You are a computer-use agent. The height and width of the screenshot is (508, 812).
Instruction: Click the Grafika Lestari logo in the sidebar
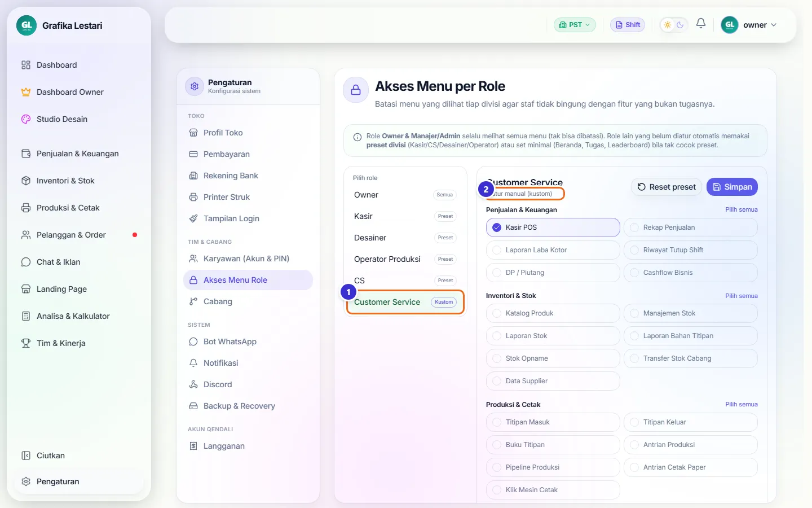27,25
